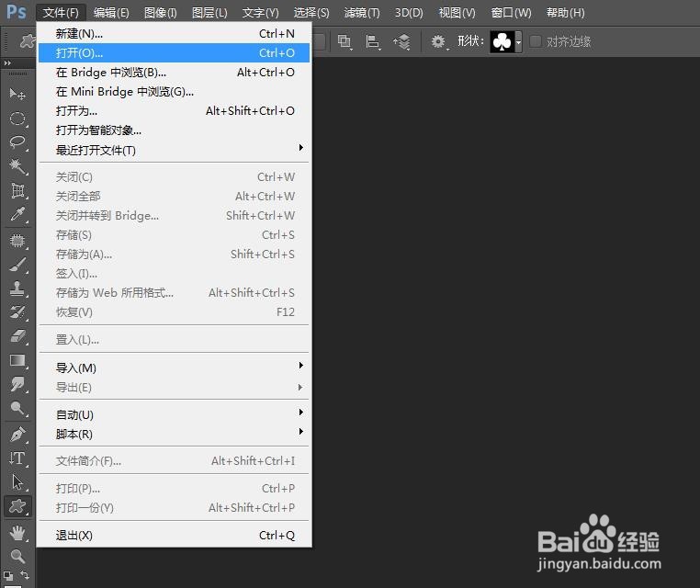This screenshot has width=700, height=588.
Task: Select the History Brush tool
Action: [x=17, y=311]
